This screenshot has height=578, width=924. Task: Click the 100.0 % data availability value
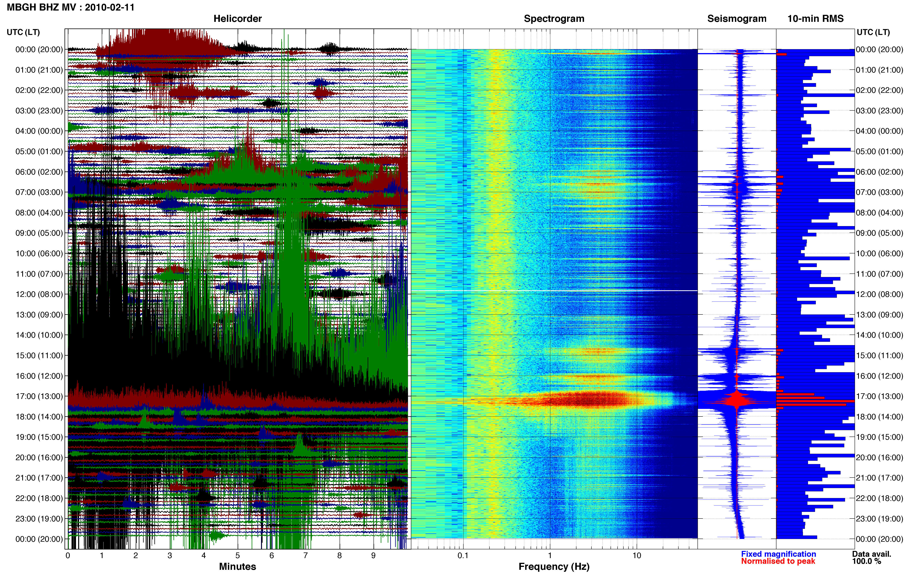click(x=866, y=561)
